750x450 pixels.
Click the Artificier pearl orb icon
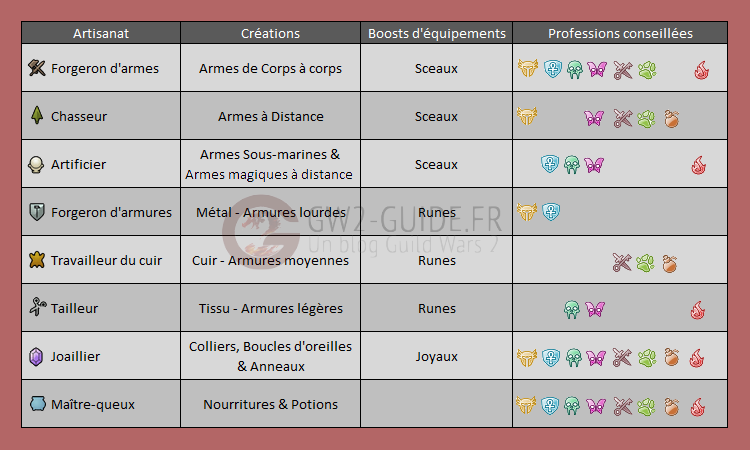[36, 165]
